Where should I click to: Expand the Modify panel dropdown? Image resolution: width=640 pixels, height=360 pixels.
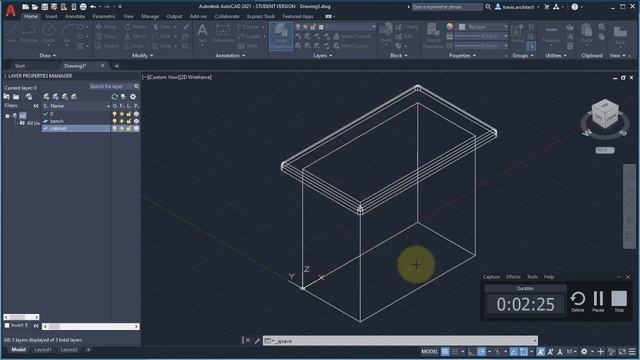[142, 56]
